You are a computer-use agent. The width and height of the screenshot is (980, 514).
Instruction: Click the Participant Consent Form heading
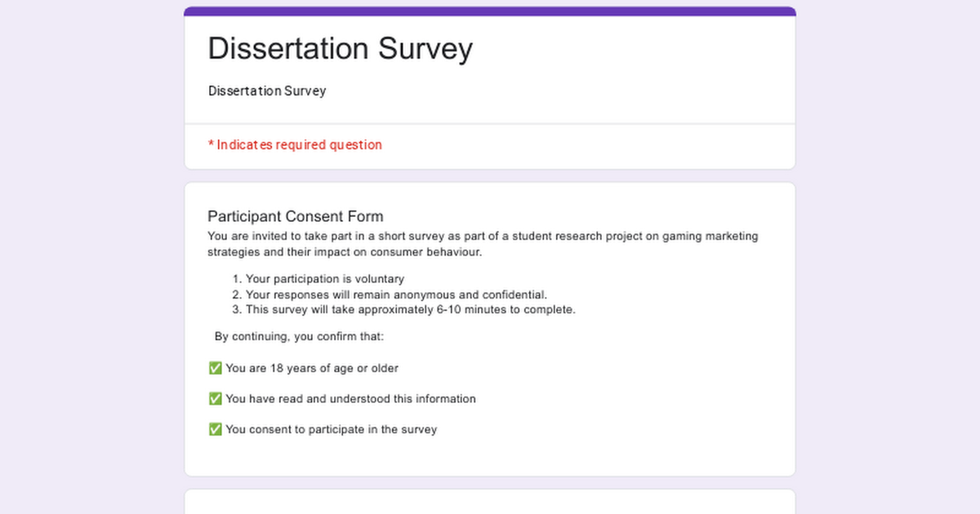(295, 216)
